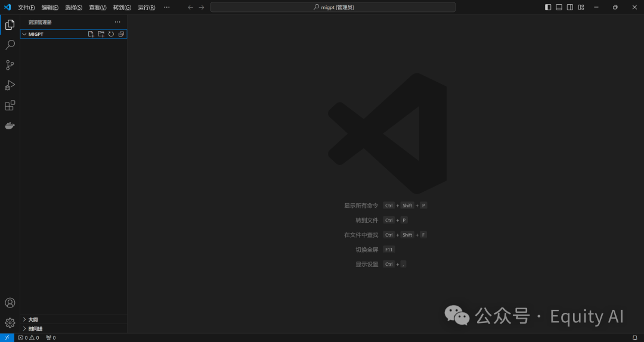The width and height of the screenshot is (644, 342).
Task: Click the 在文件中查找 hint text
Action: (361, 235)
